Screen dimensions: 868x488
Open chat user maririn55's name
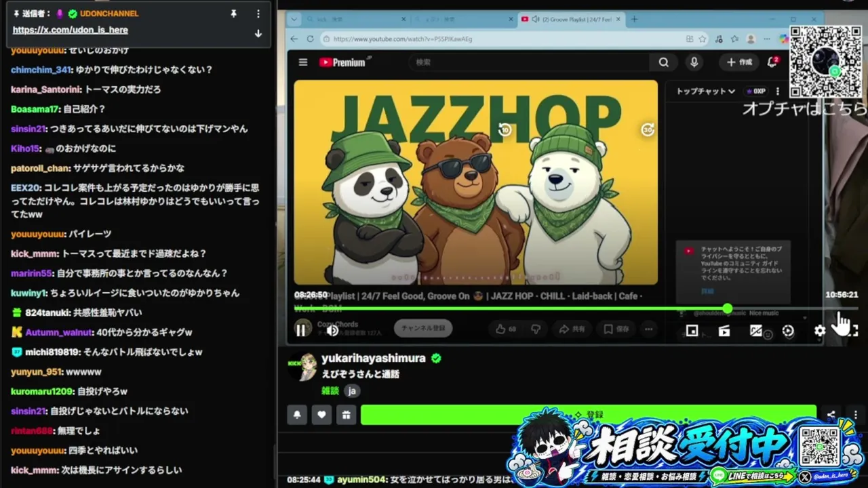click(x=31, y=273)
